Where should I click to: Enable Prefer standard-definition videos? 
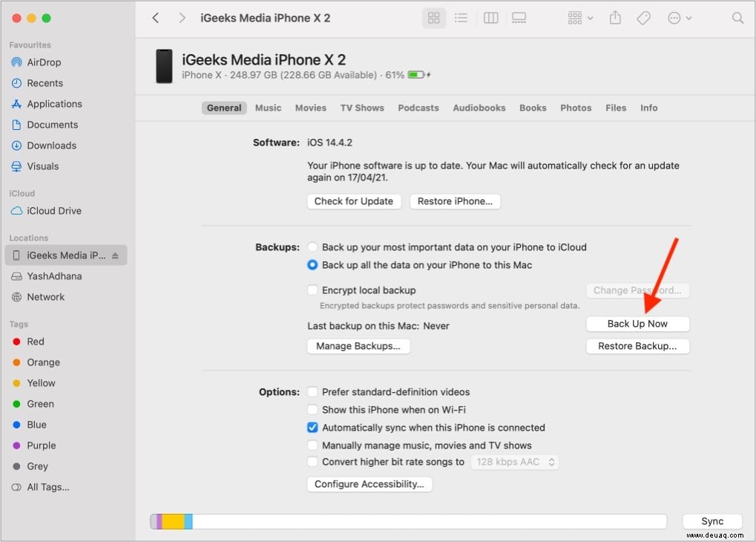[312, 392]
